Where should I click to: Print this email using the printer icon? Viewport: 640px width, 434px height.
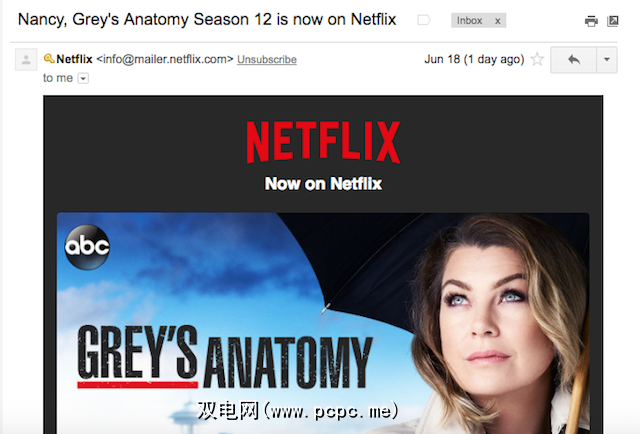click(591, 21)
